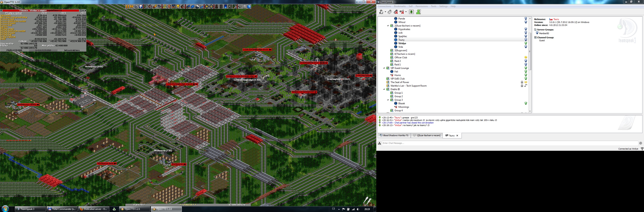644x212 pixels.
Task: Open TeamSpeak Permissions menu
Action: [x=422, y=6]
